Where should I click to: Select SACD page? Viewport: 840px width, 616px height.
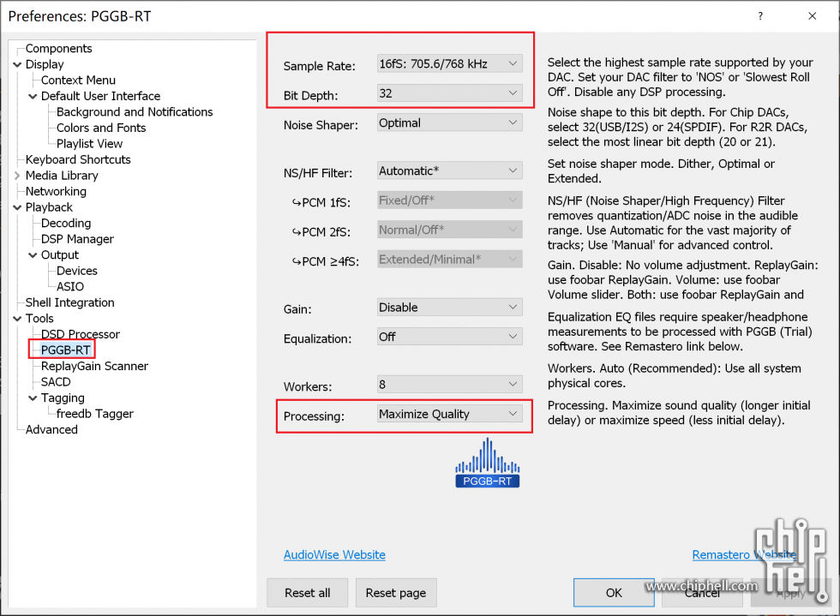(x=56, y=382)
